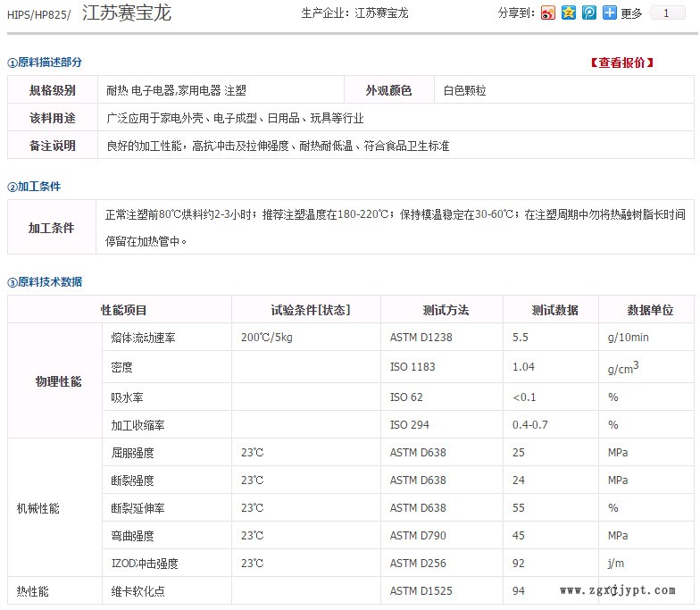The width and height of the screenshot is (700, 610).
Task: Click the 0.4-0.7 shrinkage value
Action: 530,425
